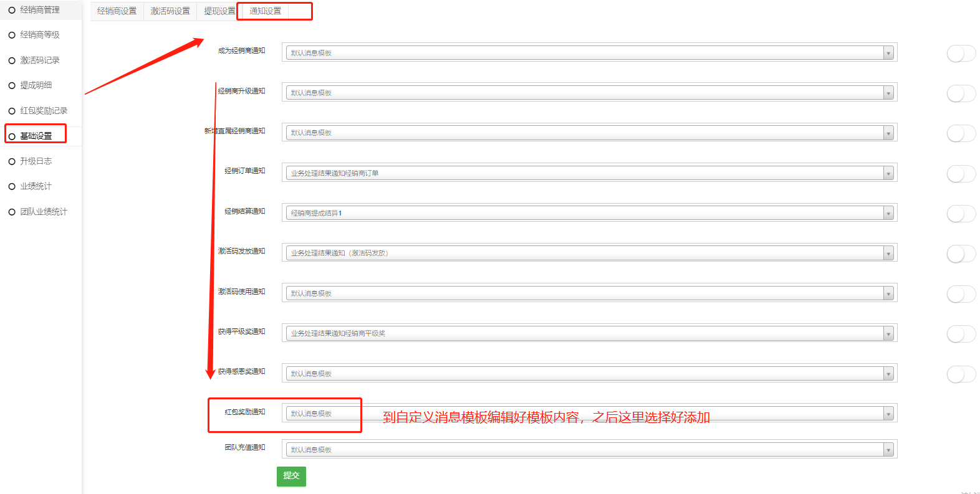
Task: Open the 红包奖励通知 template selector
Action: [x=589, y=414]
